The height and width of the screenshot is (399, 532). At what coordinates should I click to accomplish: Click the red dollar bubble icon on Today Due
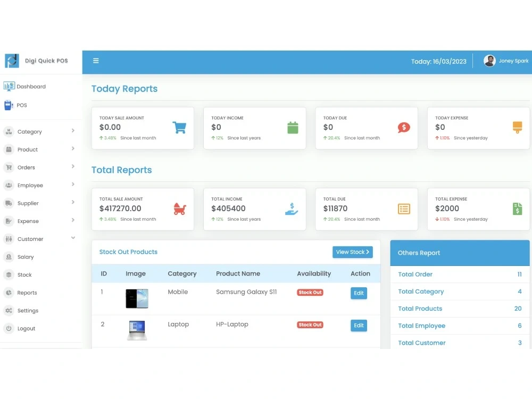404,128
